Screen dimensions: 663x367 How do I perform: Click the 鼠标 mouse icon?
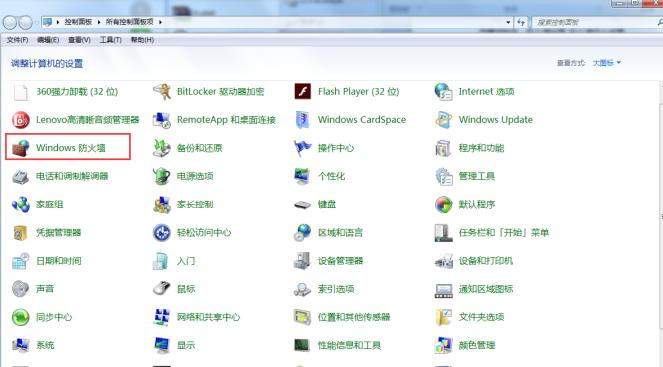tap(162, 289)
